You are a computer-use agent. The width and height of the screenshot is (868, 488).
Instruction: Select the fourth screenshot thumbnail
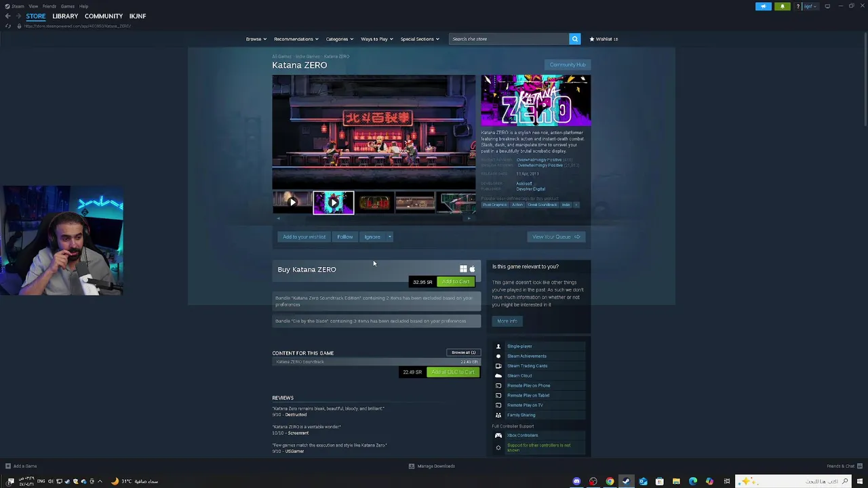tap(415, 202)
